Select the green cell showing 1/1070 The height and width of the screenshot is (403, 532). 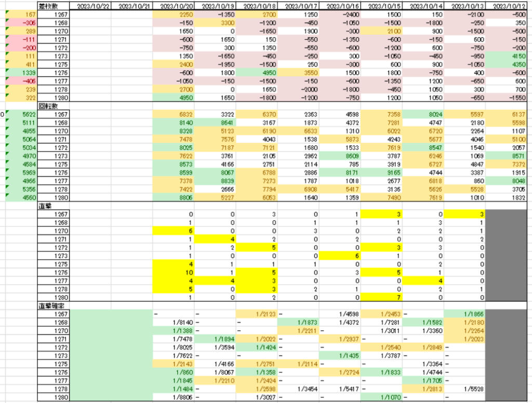381,397
